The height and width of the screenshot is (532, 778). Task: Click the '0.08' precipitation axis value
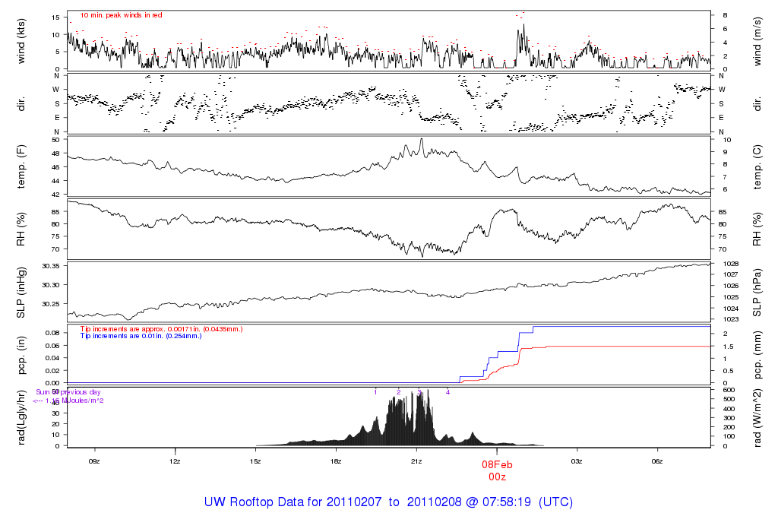(52, 333)
